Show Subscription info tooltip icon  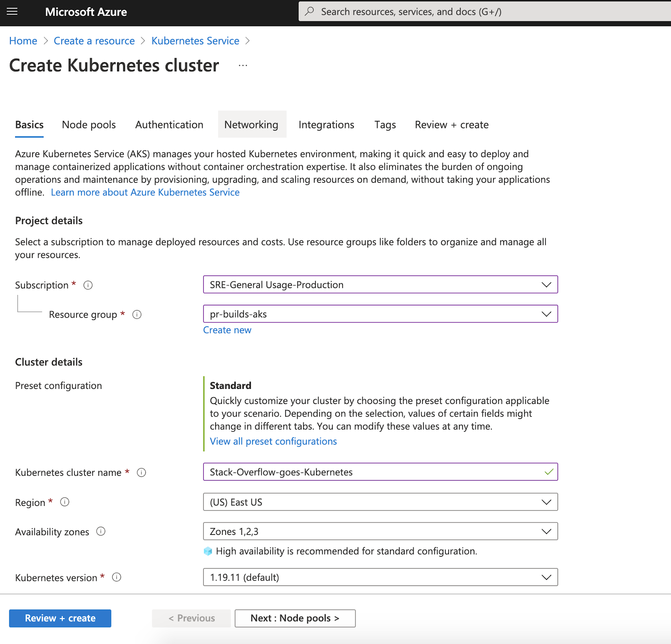point(88,285)
